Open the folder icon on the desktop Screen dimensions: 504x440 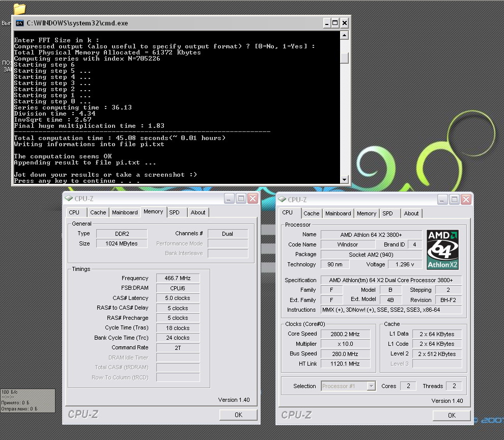pos(20,9)
